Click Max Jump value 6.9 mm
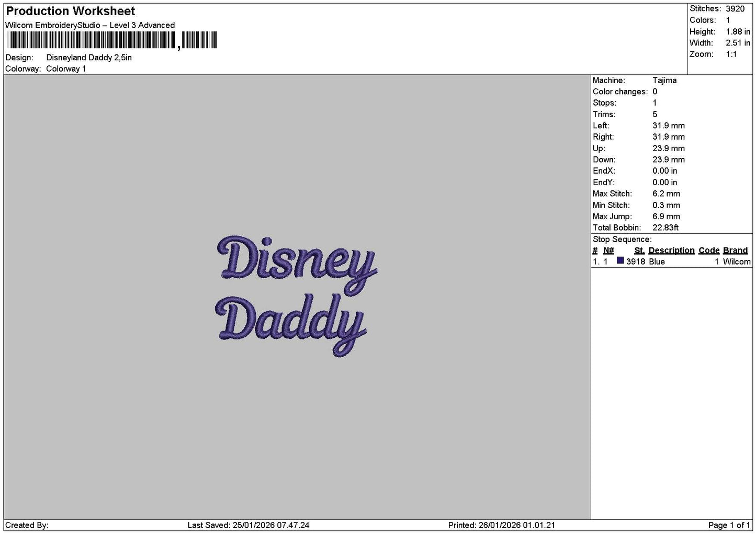Image resolution: width=756 pixels, height=534 pixels. (x=666, y=217)
